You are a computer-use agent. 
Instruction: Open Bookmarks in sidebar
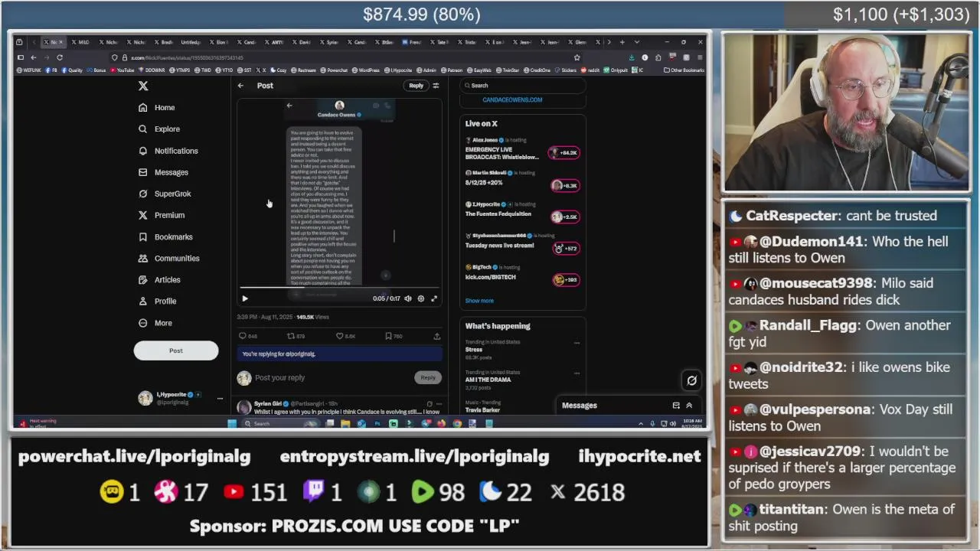tap(165, 236)
